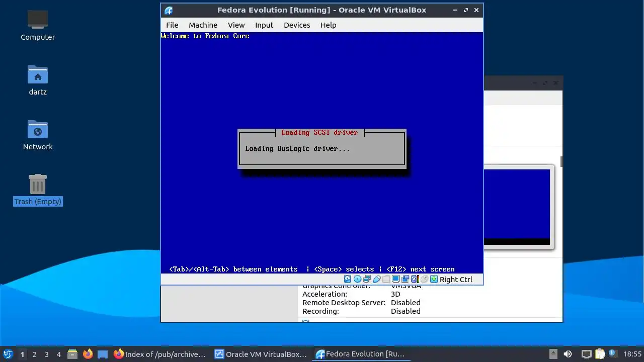Open the file manager launcher in taskbar
The height and width of the screenshot is (362, 644).
pyautogui.click(x=72, y=354)
